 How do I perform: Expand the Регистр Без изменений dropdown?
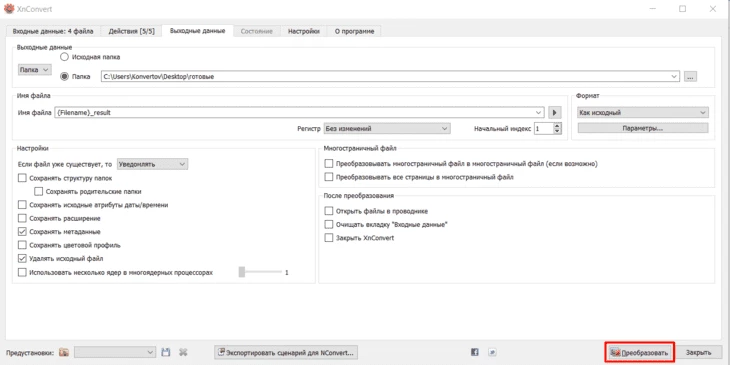(x=387, y=128)
